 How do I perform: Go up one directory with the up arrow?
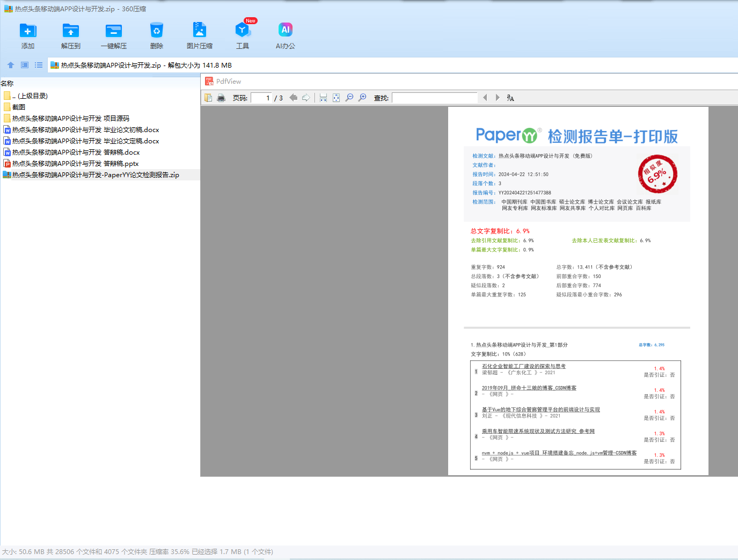[x=11, y=65]
